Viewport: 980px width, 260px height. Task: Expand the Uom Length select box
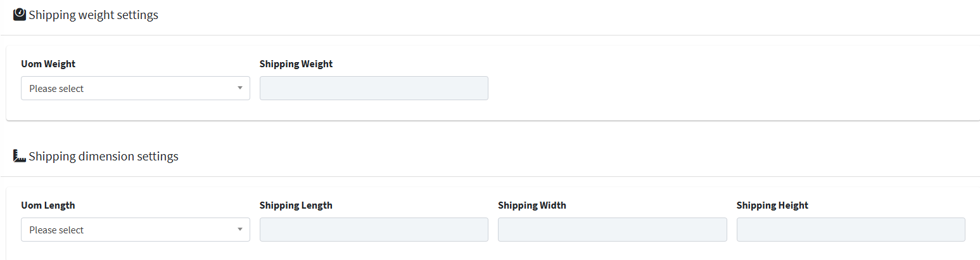tap(136, 230)
